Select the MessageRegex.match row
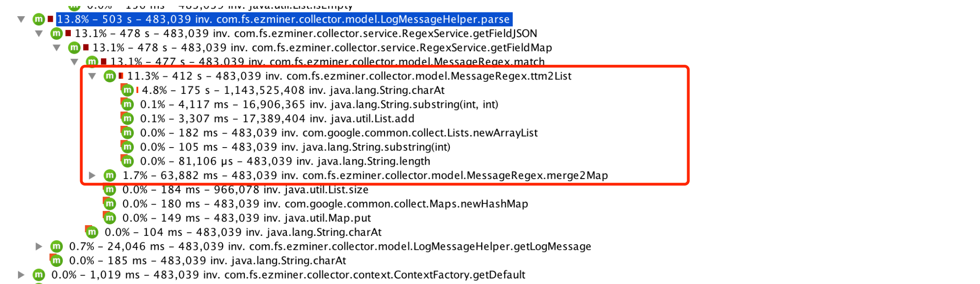This screenshot has height=284, width=980. pos(327,62)
